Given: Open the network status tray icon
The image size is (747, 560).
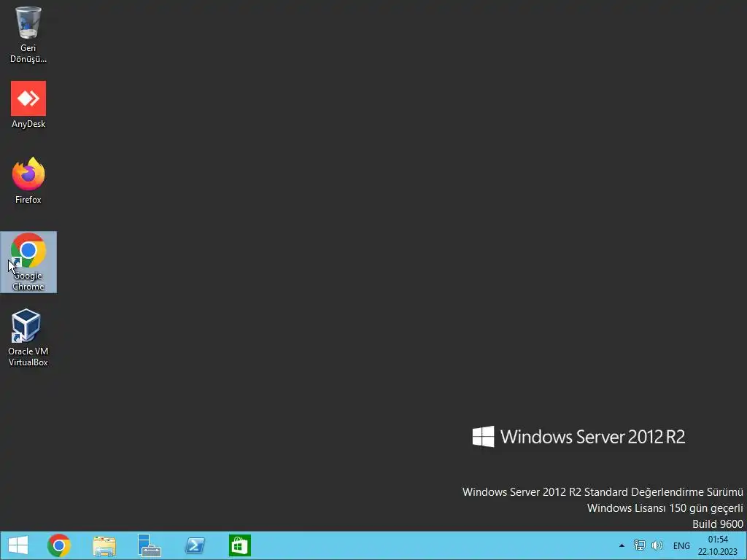Looking at the screenshot, I should tap(639, 545).
